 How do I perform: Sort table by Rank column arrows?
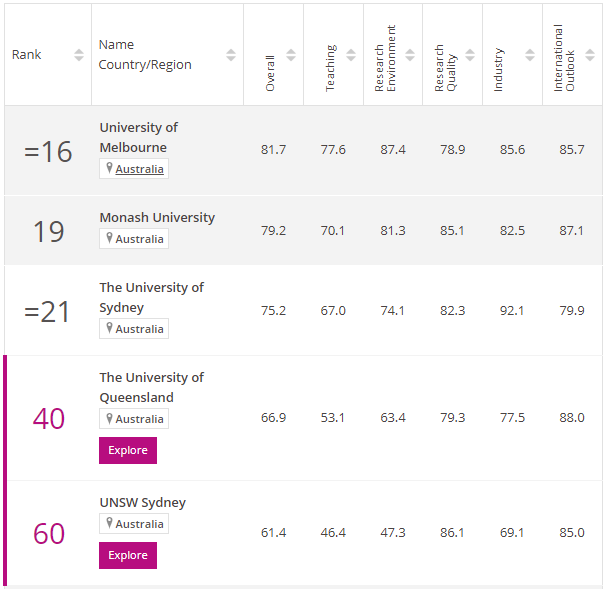[79, 55]
